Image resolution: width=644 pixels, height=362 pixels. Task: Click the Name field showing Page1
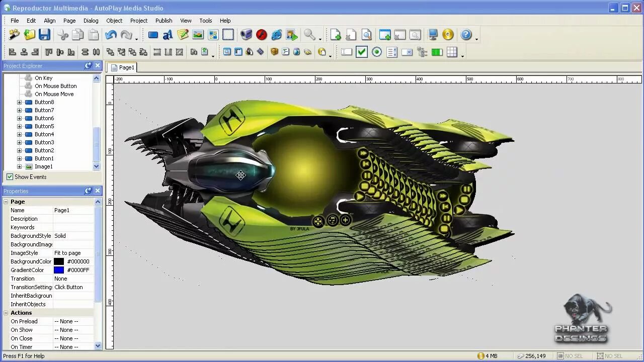[73, 210]
